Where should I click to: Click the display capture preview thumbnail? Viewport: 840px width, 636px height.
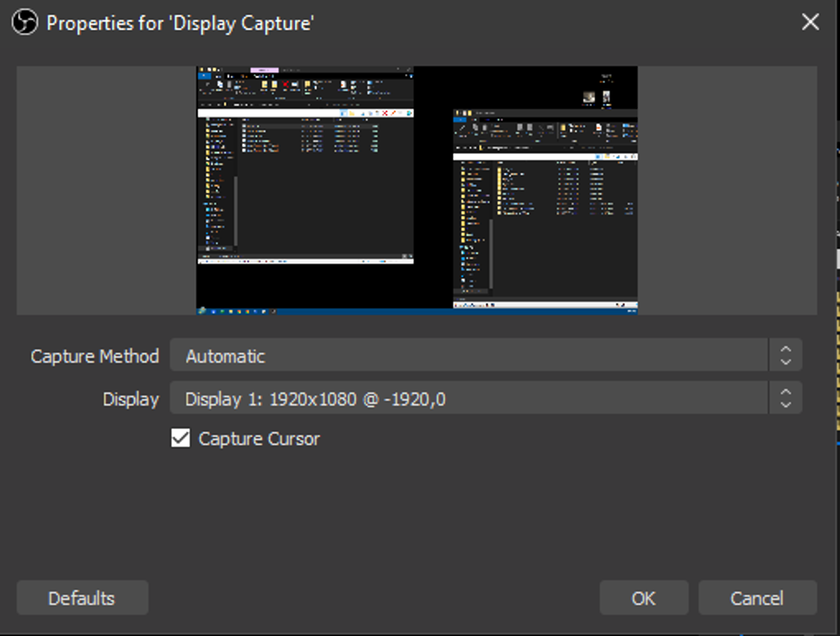tap(417, 190)
